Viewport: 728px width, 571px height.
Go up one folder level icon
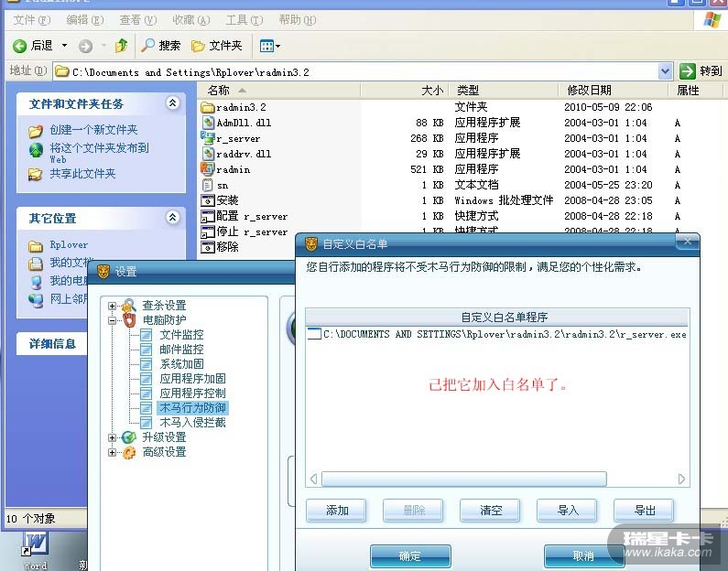click(121, 46)
